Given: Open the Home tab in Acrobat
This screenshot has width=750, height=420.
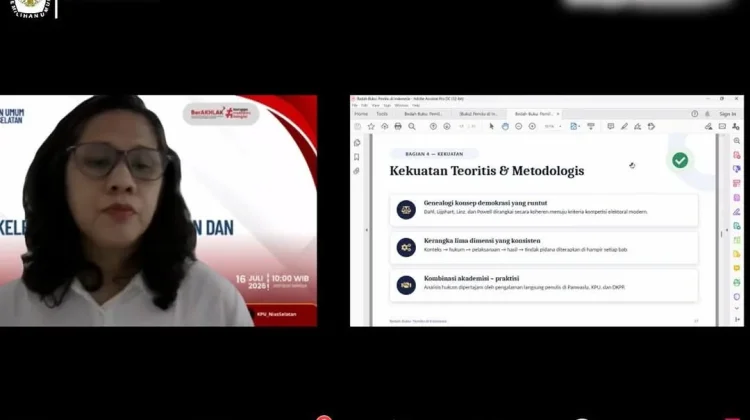Looking at the screenshot, I should [x=361, y=114].
